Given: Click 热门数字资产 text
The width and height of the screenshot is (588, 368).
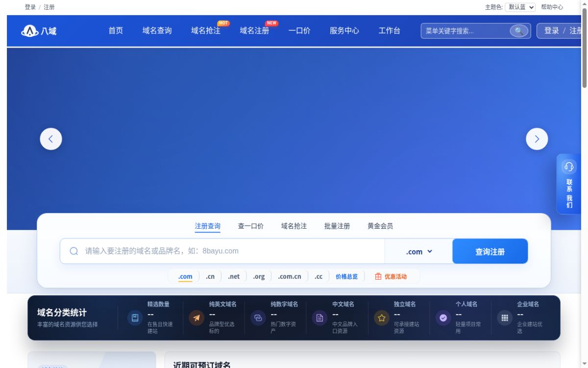Looking at the screenshot, I should coord(283,328).
